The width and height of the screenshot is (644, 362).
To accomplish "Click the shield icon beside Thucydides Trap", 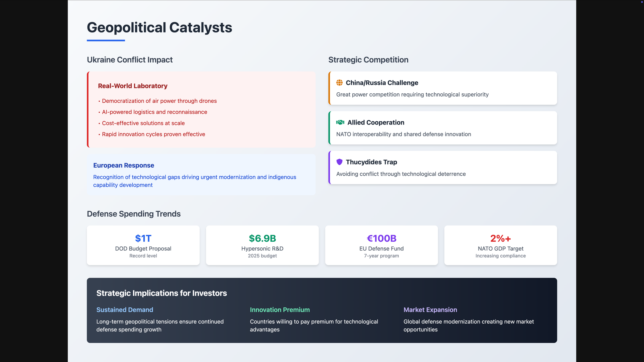I will coord(339,162).
